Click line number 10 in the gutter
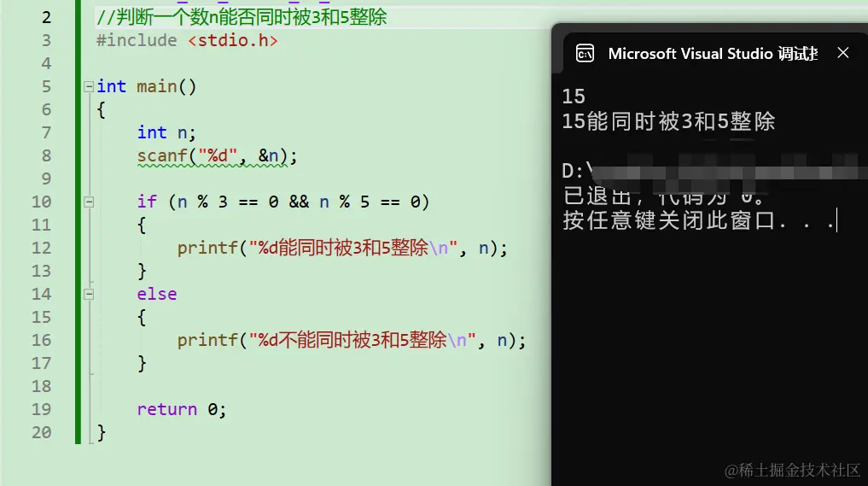868x486 pixels. (42, 202)
